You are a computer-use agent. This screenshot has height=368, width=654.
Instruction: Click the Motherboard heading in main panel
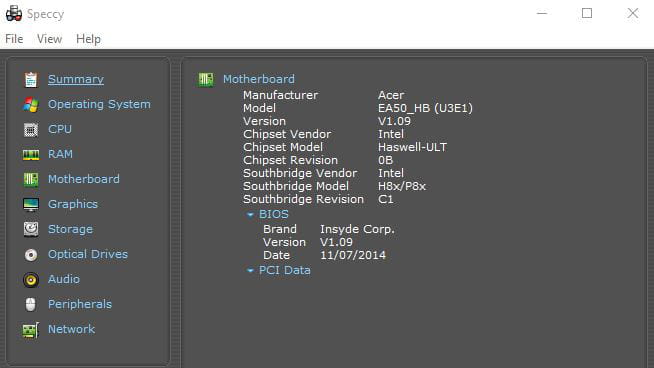coord(259,79)
